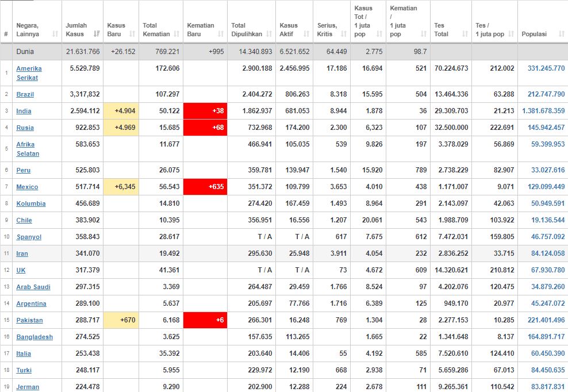
Task: Open Brazil population link 212.747.790
Action: (x=546, y=94)
